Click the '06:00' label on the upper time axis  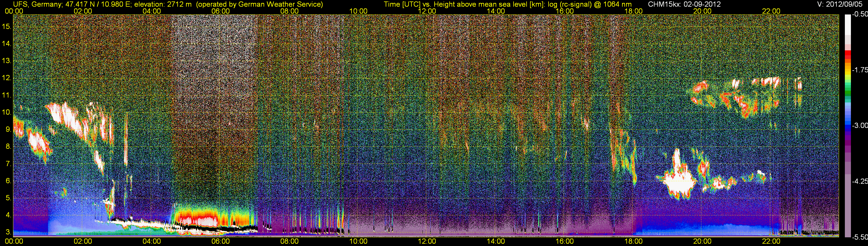click(x=221, y=11)
